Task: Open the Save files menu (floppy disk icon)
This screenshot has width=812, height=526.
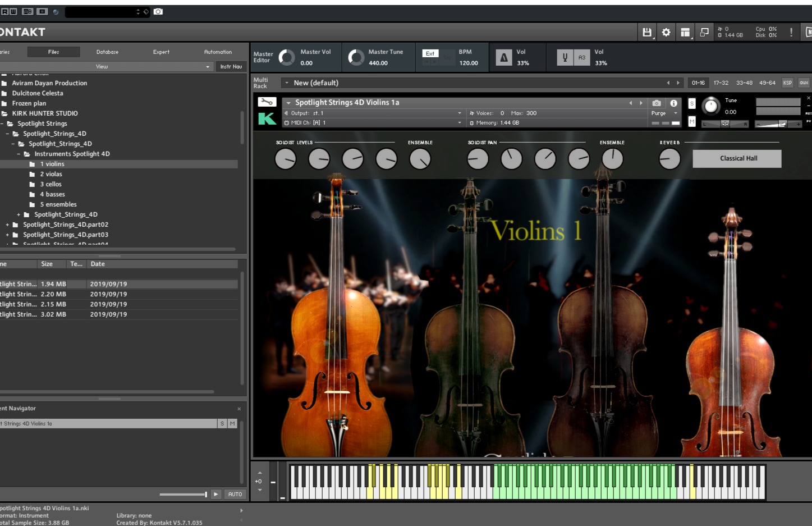Action: tap(647, 33)
